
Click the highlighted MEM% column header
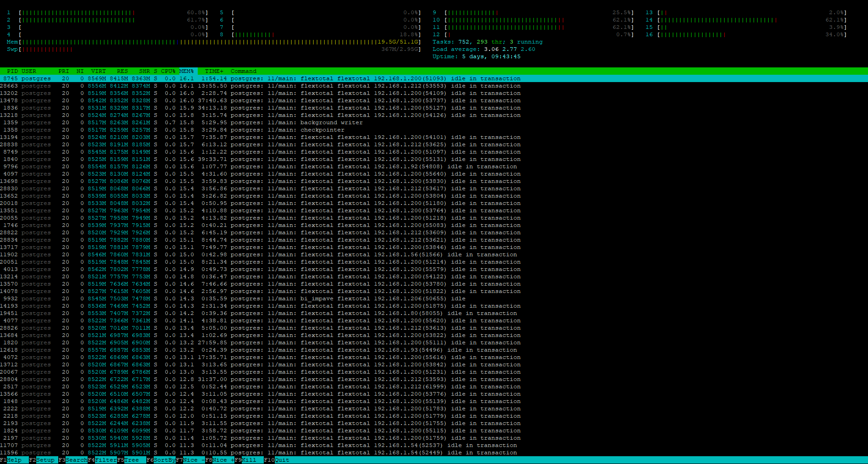coord(187,71)
